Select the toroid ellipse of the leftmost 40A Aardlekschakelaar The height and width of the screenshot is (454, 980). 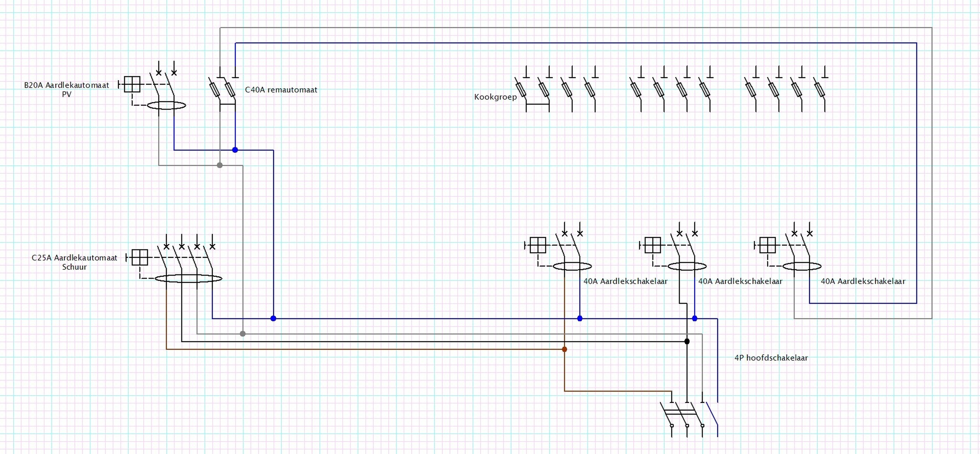click(x=572, y=266)
